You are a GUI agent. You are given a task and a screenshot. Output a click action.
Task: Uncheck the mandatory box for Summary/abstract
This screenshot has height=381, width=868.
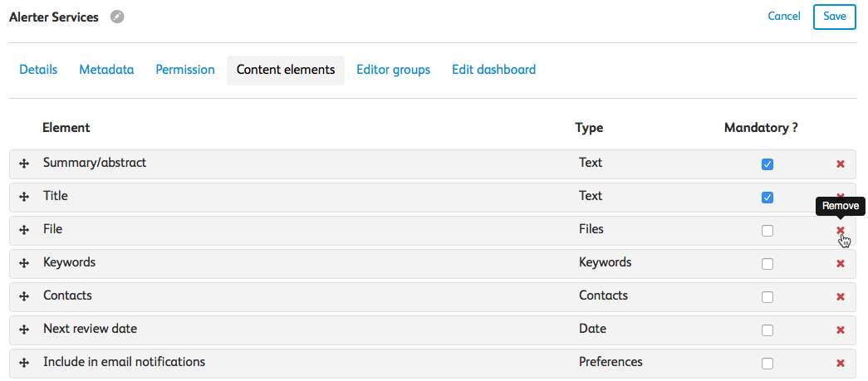pyautogui.click(x=767, y=164)
